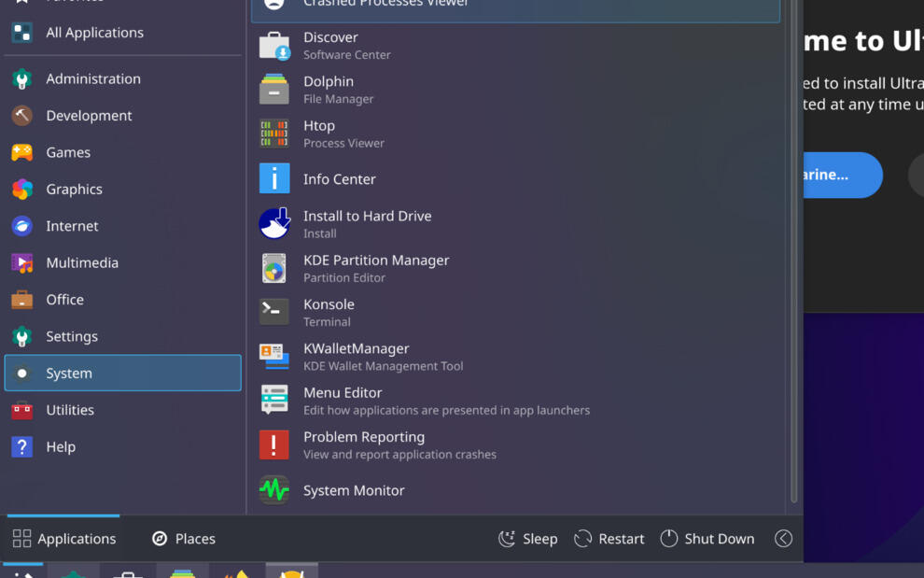Viewport: 924px width, 578px height.
Task: Click the Help question mark icon
Action: point(21,447)
